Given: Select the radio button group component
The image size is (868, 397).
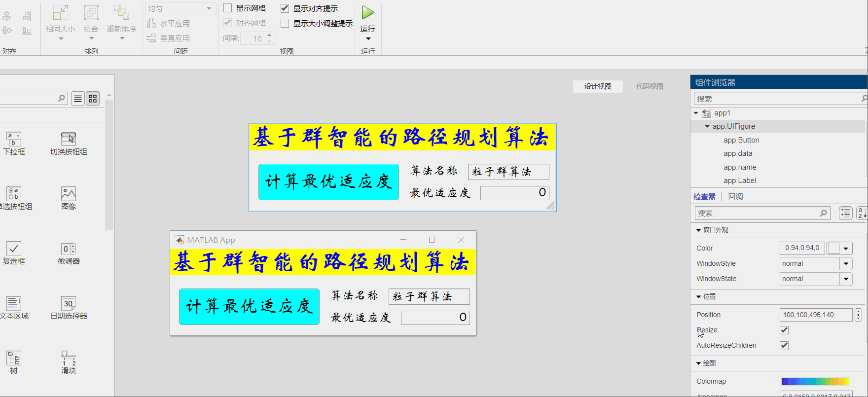Looking at the screenshot, I should point(15,198).
